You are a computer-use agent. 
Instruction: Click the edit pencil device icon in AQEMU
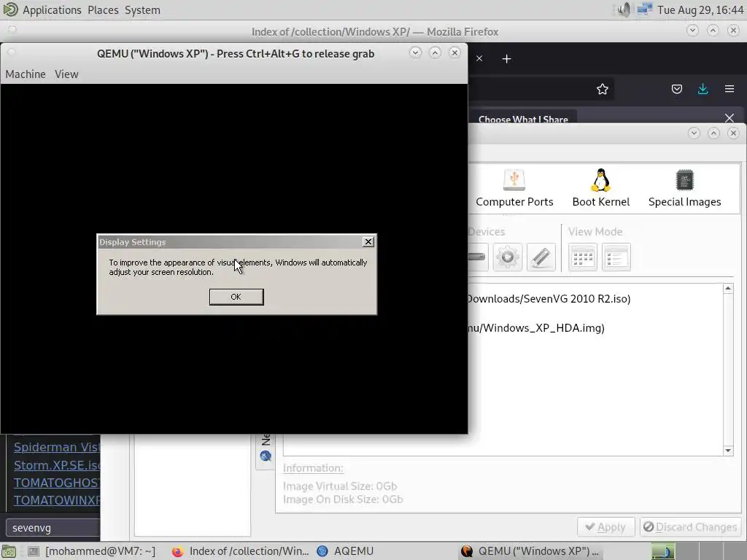[x=541, y=257]
